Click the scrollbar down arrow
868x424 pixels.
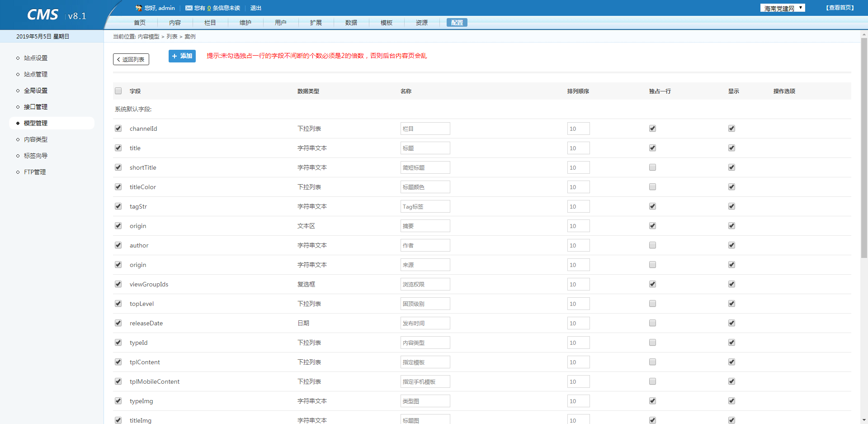pyautogui.click(x=864, y=420)
